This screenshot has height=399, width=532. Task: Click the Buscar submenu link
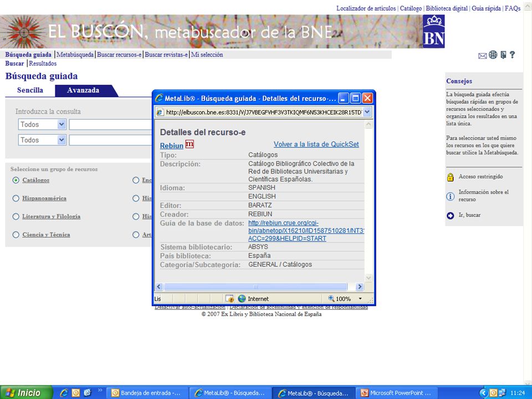(x=14, y=63)
